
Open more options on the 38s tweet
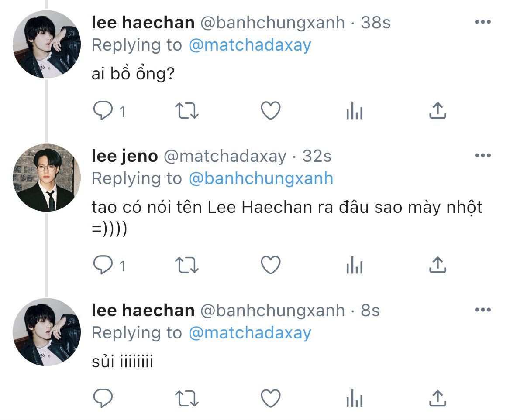click(x=482, y=23)
